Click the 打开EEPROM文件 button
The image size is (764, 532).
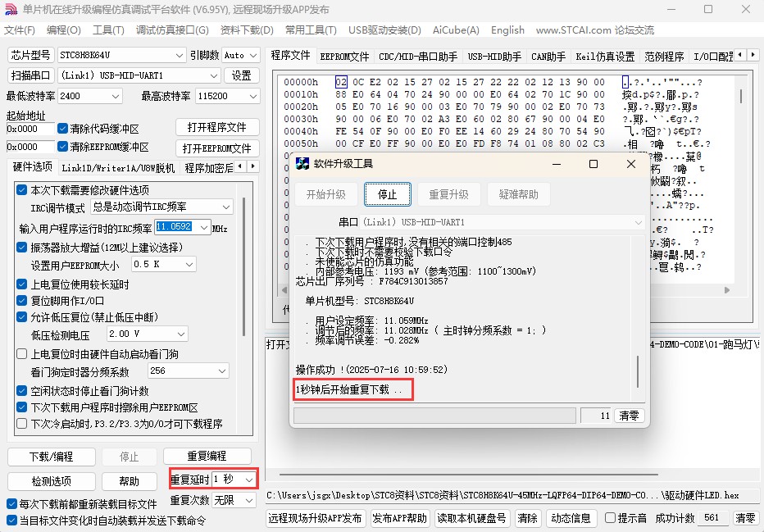pyautogui.click(x=217, y=148)
